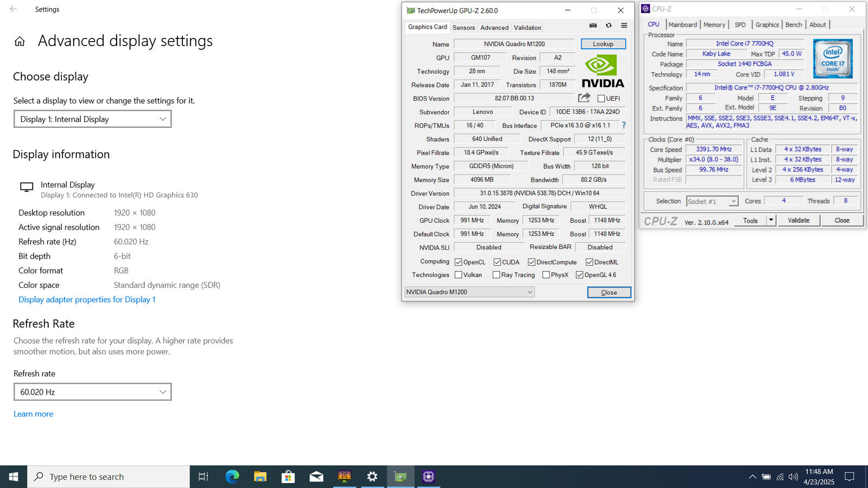The width and height of the screenshot is (868, 488).
Task: Click GPU-Z screenshot camera icon
Action: (x=593, y=25)
